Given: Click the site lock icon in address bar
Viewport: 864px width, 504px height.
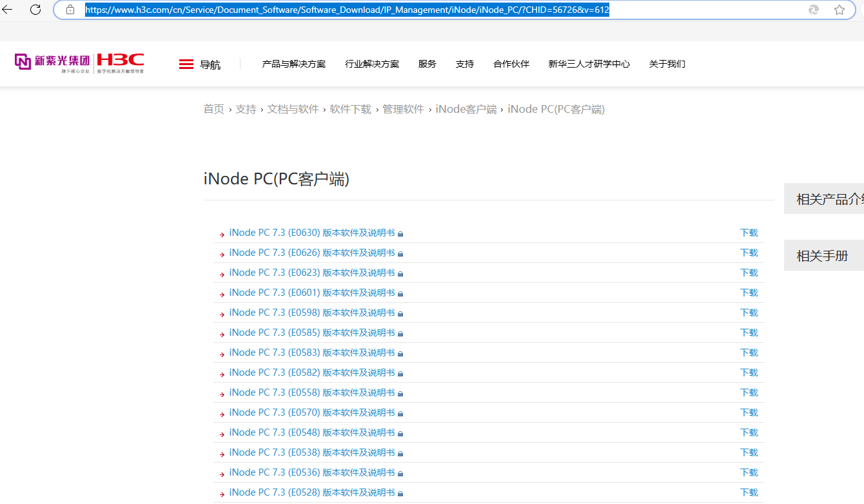Looking at the screenshot, I should pyautogui.click(x=70, y=10).
